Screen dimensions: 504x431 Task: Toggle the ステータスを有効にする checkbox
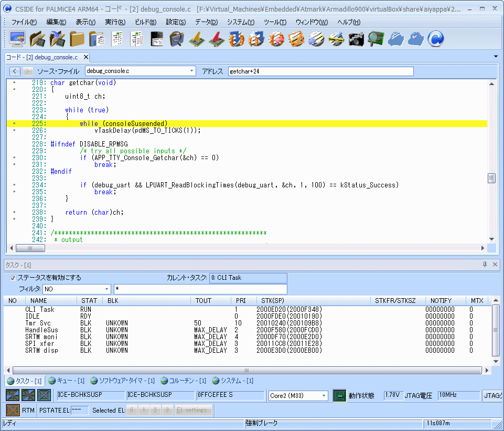(13, 278)
